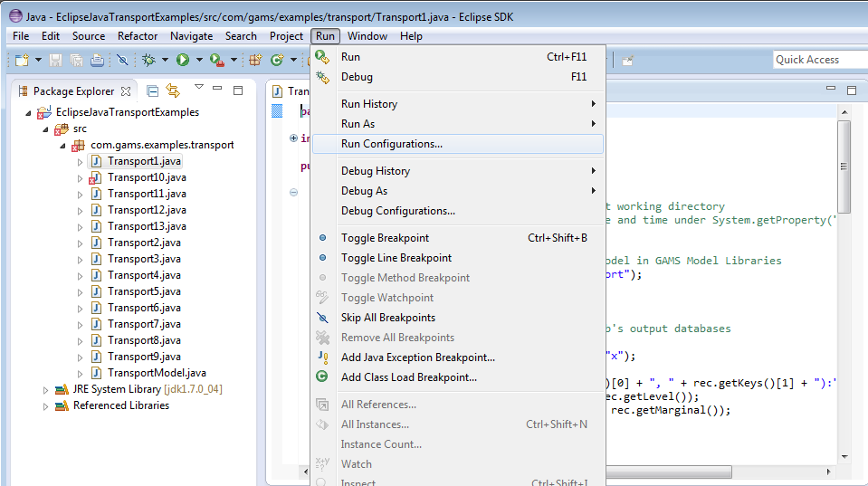Click the green Run toolbar button
Image resolution: width=868 pixels, height=486 pixels.
coord(183,60)
